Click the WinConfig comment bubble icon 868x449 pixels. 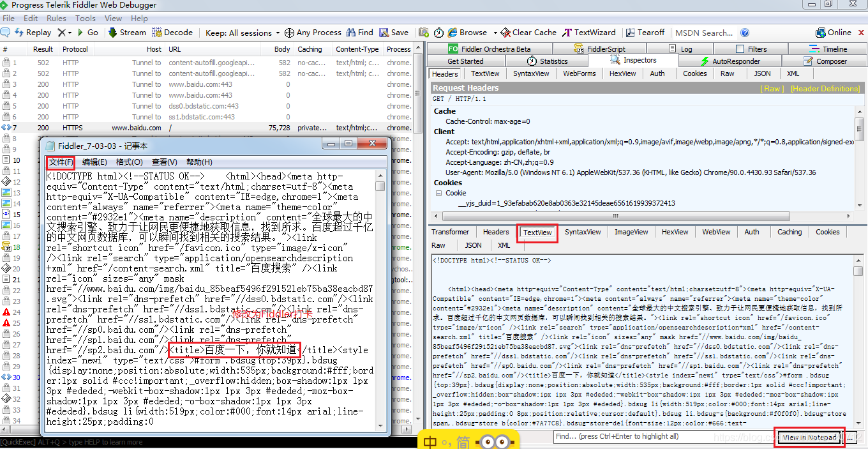pos(5,32)
